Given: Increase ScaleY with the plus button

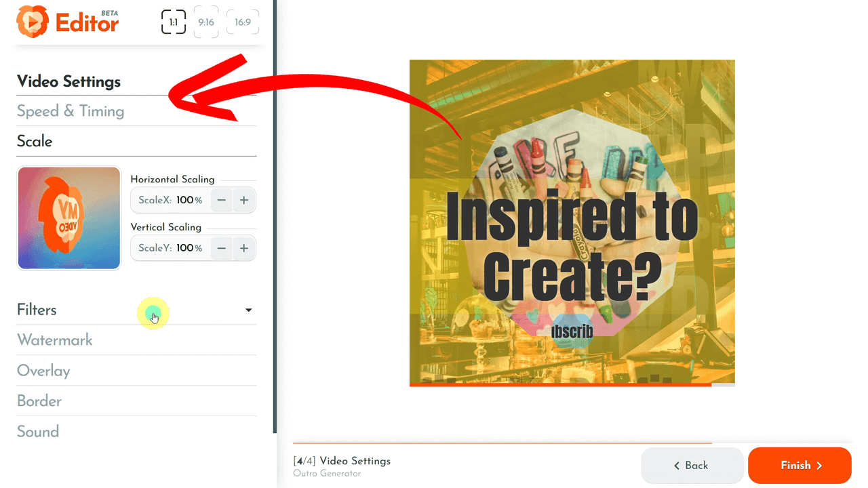Looking at the screenshot, I should click(244, 248).
